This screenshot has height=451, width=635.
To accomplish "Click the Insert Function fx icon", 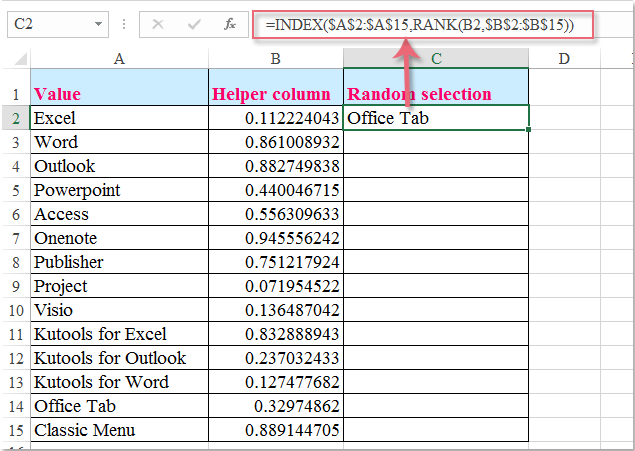I will (230, 25).
